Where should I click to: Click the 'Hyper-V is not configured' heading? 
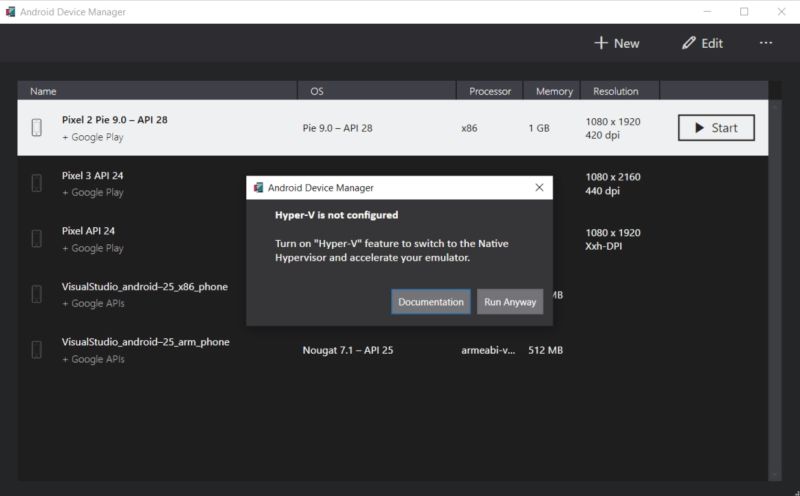[336, 215]
